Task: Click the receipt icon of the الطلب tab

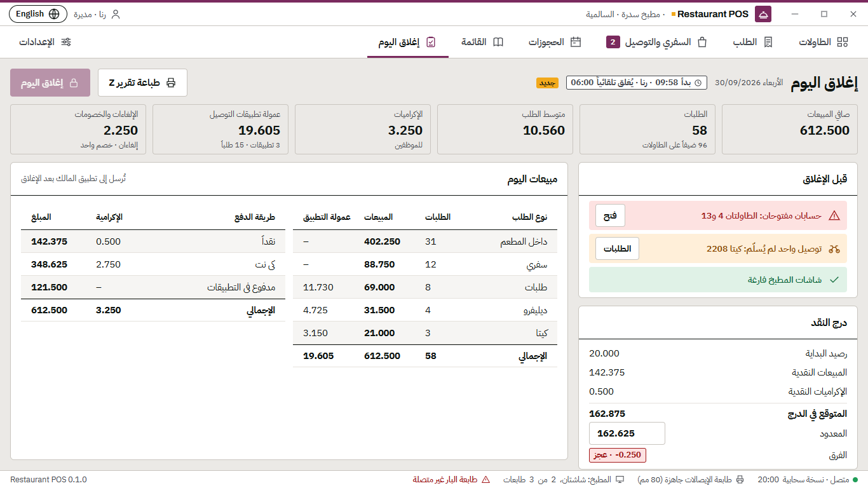Action: (768, 42)
